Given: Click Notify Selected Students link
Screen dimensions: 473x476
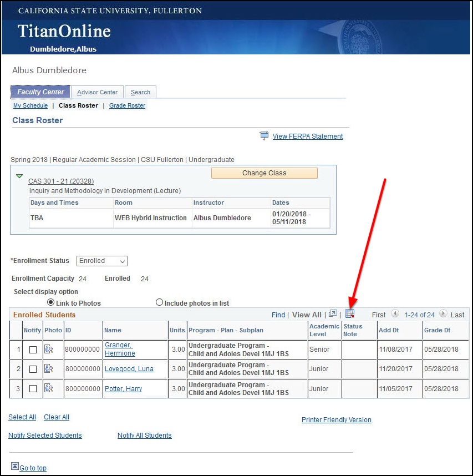Looking at the screenshot, I should pyautogui.click(x=45, y=436).
